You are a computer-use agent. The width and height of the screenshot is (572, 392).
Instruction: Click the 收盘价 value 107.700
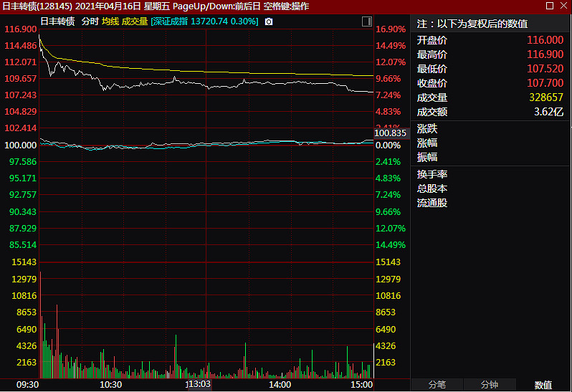click(545, 83)
